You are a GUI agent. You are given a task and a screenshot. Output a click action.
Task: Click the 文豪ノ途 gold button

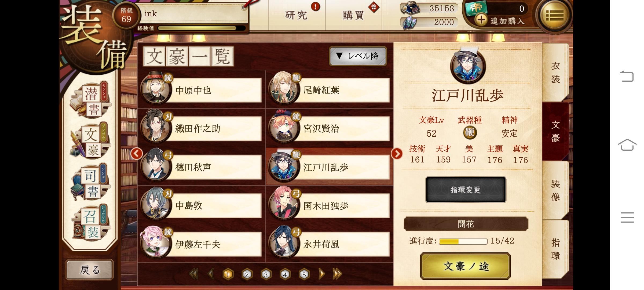tap(466, 266)
